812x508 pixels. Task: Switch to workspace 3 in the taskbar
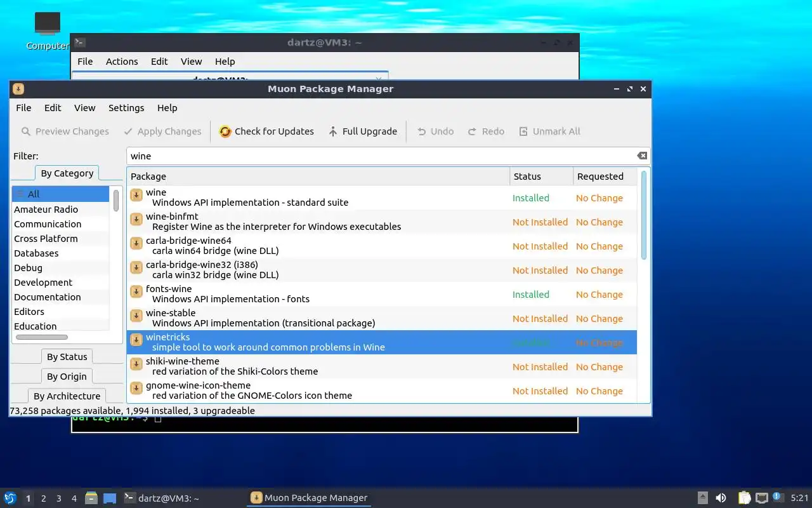(x=59, y=498)
